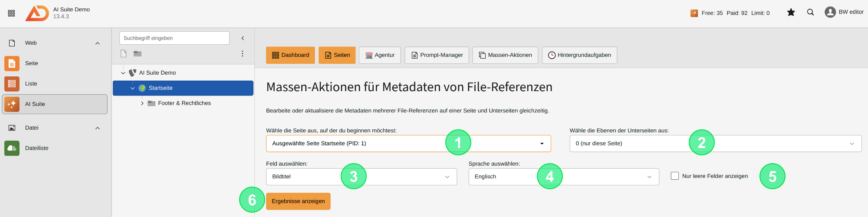The width and height of the screenshot is (868, 217).
Task: Click the new page icon in tree toolbar
Action: pos(124,53)
